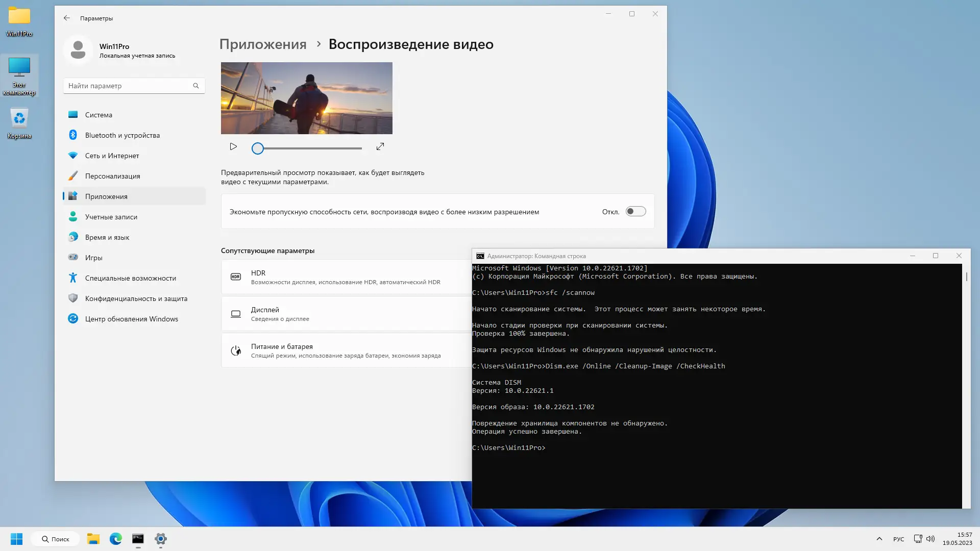The width and height of the screenshot is (980, 551).
Task: Click the video preview thumbnail
Action: coord(306,98)
